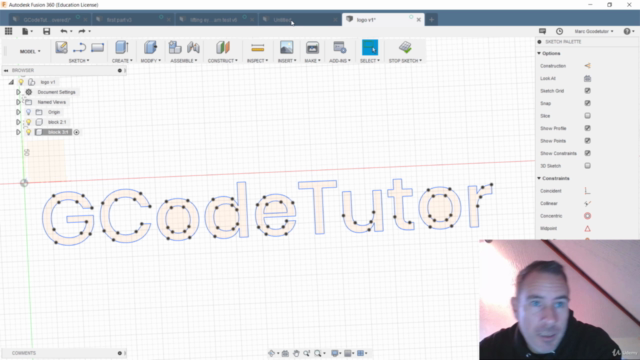The image size is (640, 360).
Task: Click the Save icon
Action: [x=47, y=31]
